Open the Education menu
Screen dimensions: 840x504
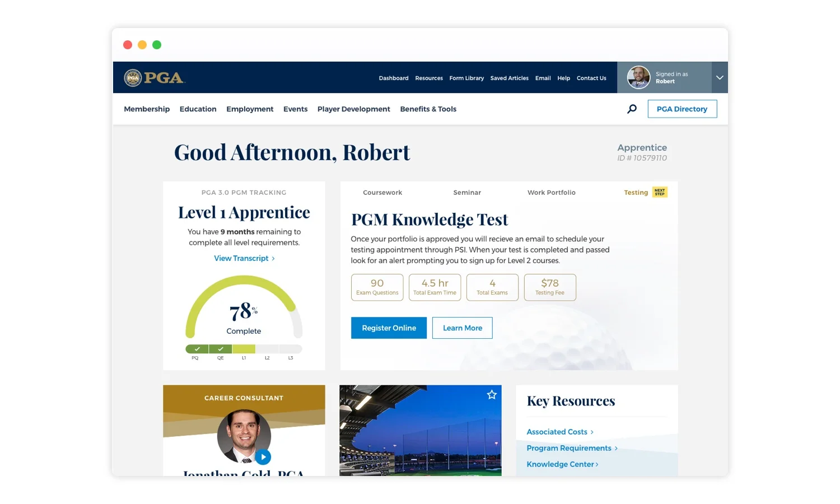198,109
